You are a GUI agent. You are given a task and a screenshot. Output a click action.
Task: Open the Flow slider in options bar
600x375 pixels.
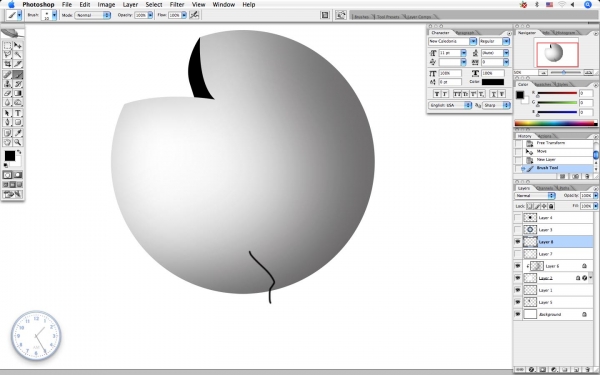(184, 15)
